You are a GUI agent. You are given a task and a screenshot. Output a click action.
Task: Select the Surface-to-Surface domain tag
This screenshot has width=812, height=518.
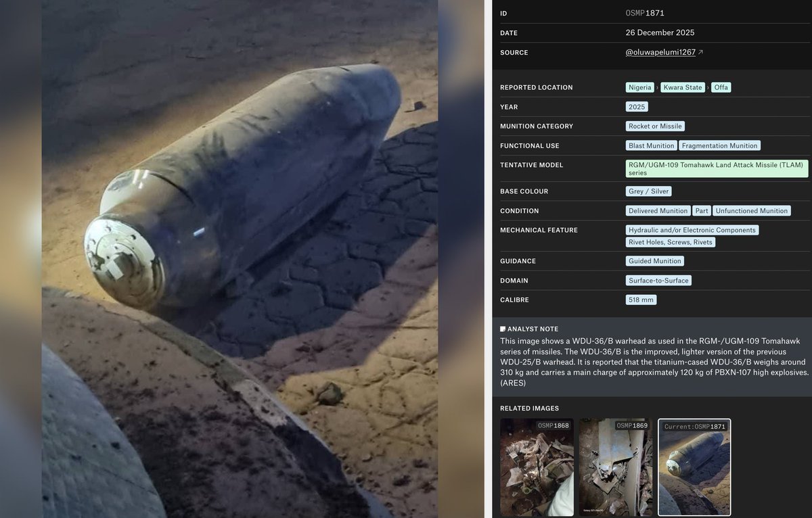[x=658, y=280]
